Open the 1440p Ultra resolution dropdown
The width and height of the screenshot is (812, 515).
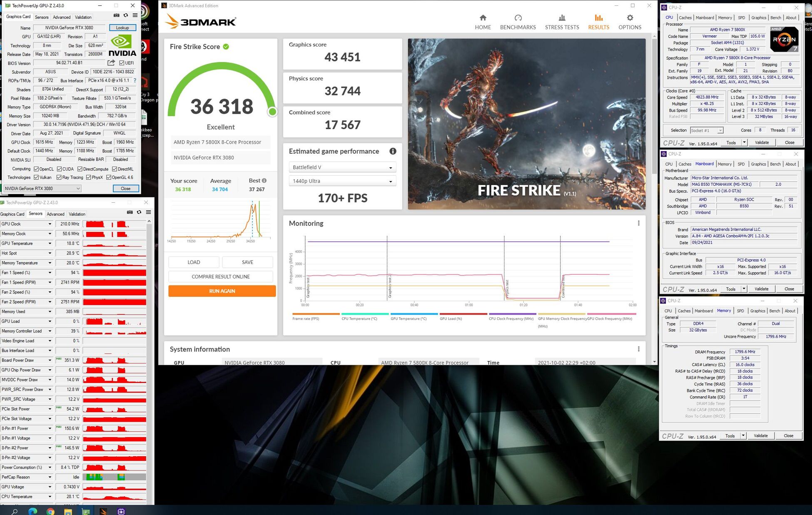(x=342, y=181)
